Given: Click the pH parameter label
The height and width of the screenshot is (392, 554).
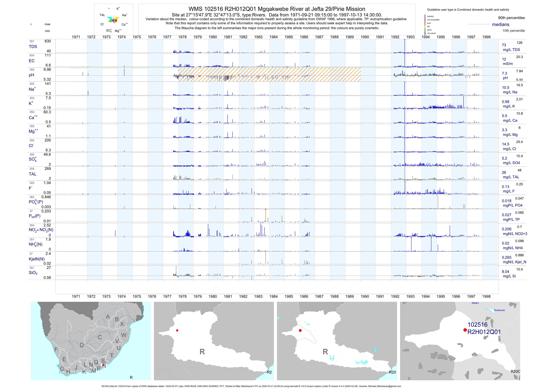Looking at the screenshot, I should pos(31,75).
